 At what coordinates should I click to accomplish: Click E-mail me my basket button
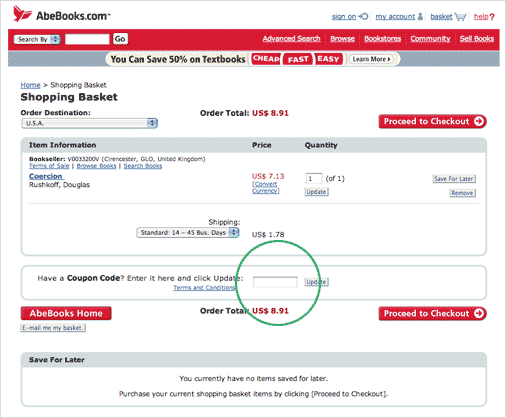53,328
